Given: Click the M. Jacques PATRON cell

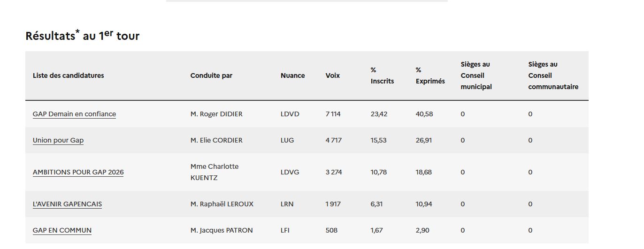Looking at the screenshot, I should pos(222,230).
